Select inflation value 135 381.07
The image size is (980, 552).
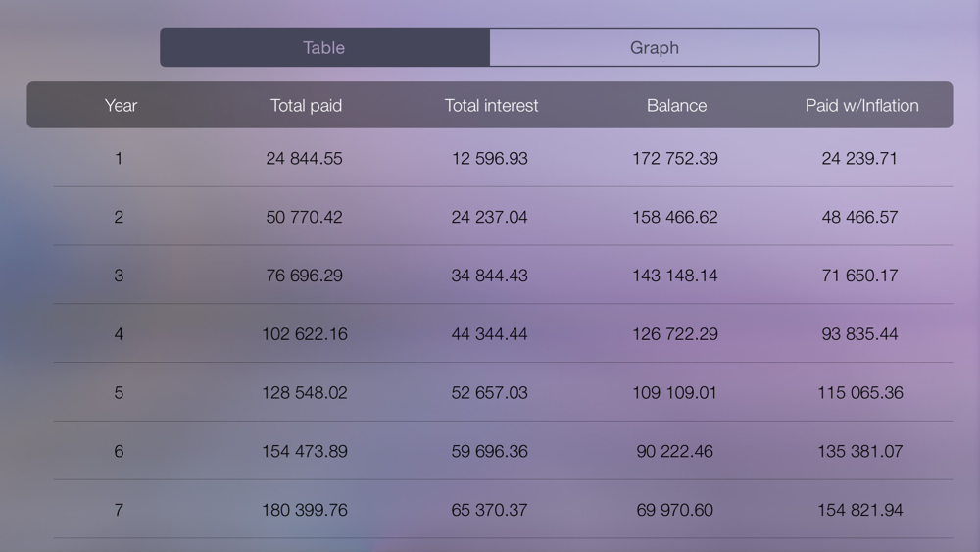point(860,451)
